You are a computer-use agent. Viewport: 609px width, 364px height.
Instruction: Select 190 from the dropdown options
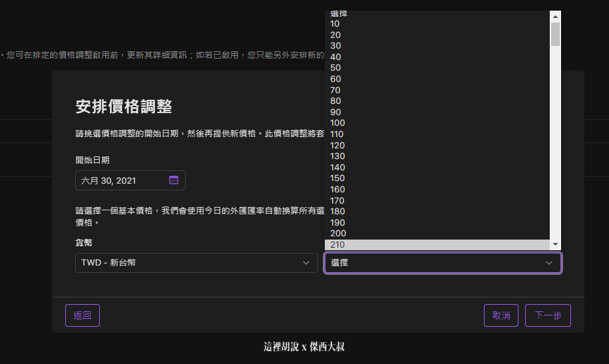click(x=437, y=223)
